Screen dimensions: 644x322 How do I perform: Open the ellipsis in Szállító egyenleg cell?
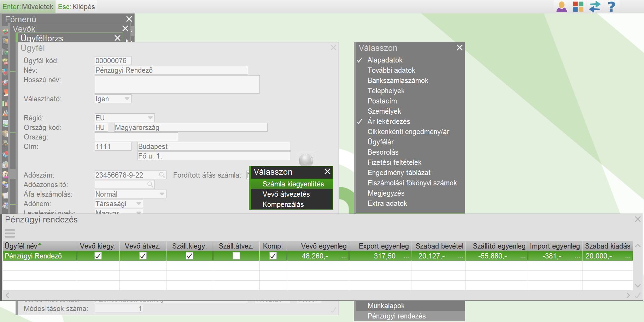coord(522,257)
